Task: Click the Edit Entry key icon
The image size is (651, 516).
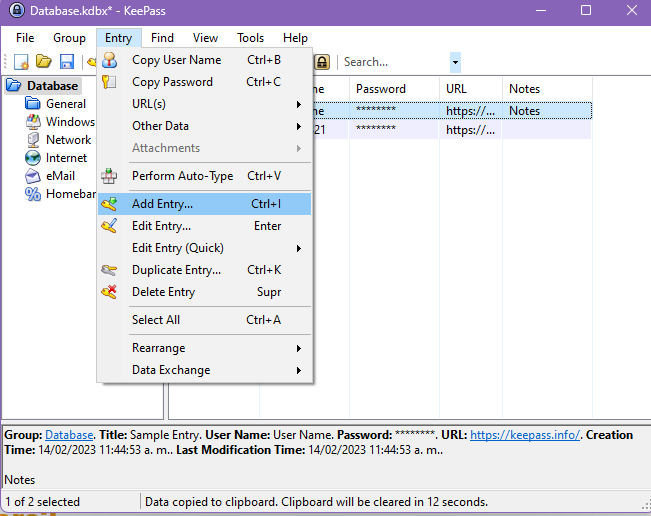Action: click(109, 226)
